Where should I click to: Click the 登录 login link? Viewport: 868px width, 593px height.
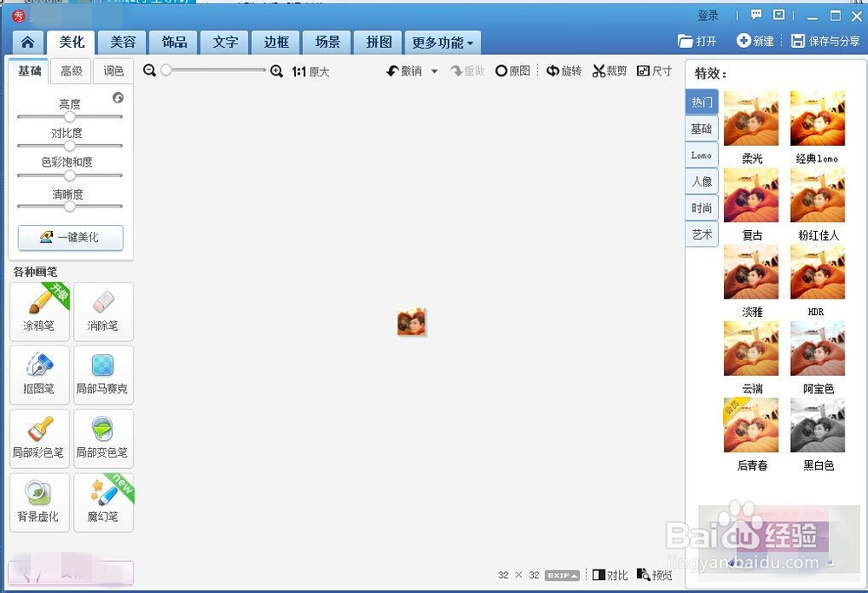pyautogui.click(x=707, y=15)
